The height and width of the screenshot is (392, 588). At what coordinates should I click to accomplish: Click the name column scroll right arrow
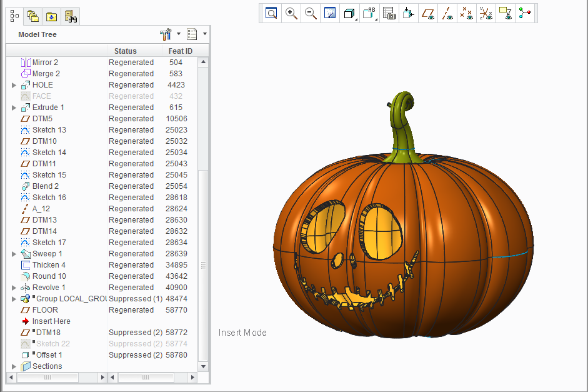pyautogui.click(x=102, y=378)
